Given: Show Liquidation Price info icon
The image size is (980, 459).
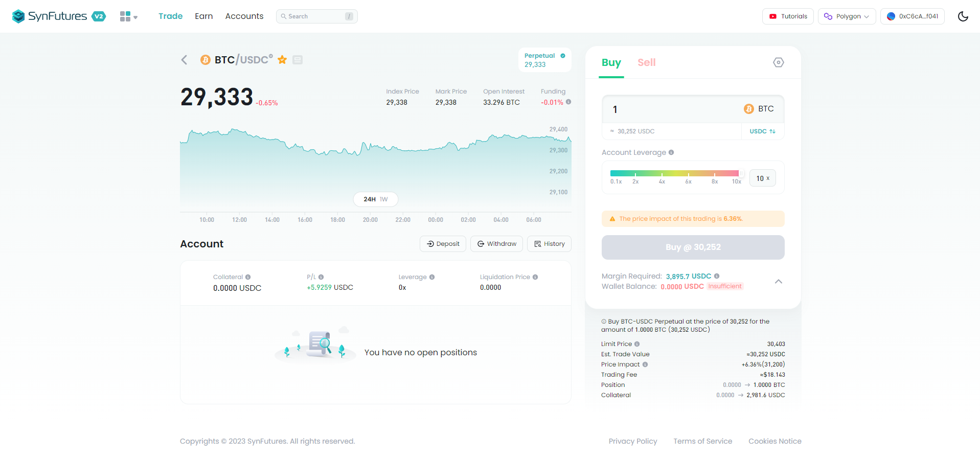Looking at the screenshot, I should 535,277.
